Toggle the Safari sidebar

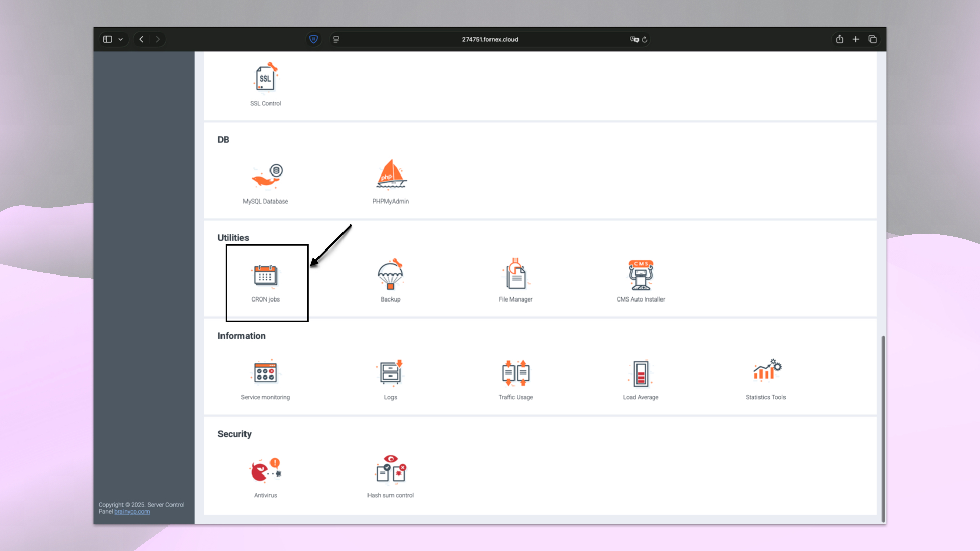coord(107,39)
